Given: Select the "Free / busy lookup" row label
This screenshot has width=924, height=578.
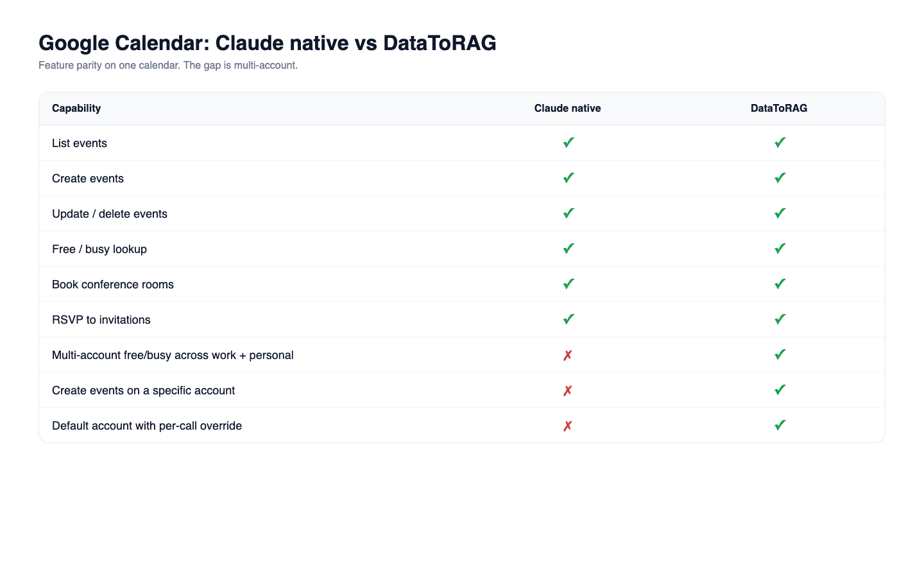Looking at the screenshot, I should [x=99, y=249].
